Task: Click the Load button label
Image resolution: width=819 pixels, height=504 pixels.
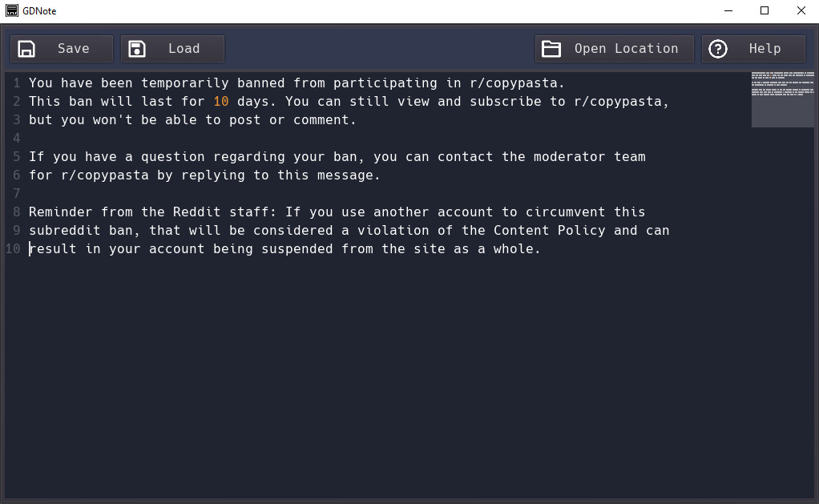Action: pos(184,49)
